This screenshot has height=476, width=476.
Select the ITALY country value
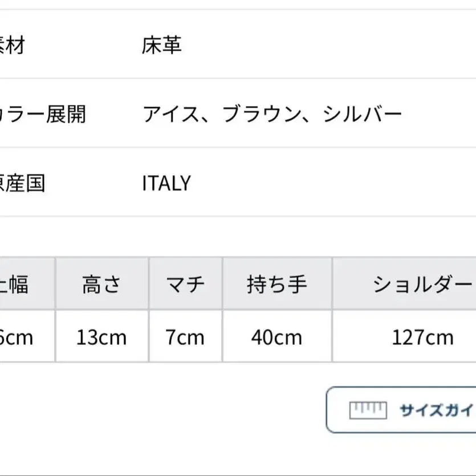pos(166,183)
